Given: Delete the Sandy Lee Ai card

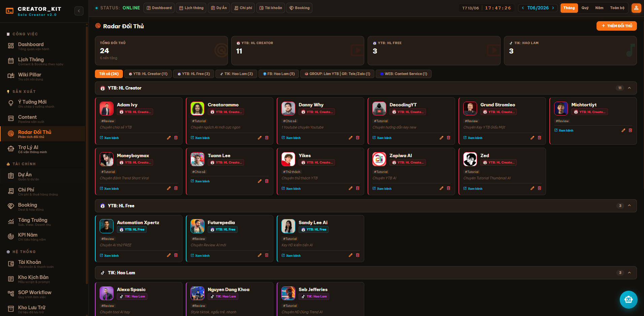Looking at the screenshot, I should click(358, 255).
